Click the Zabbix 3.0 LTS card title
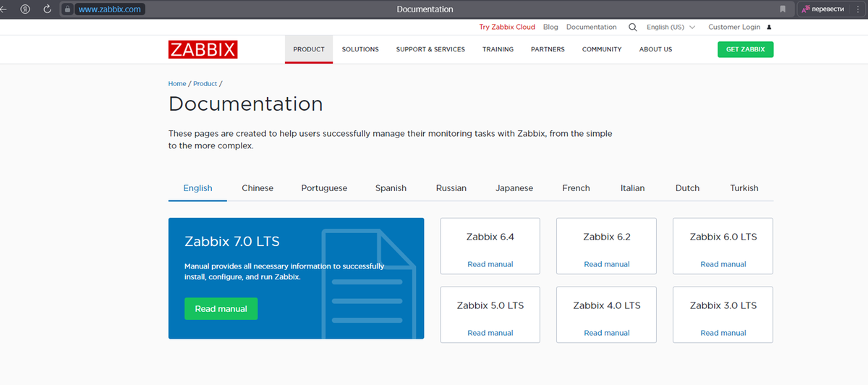 [x=723, y=305]
